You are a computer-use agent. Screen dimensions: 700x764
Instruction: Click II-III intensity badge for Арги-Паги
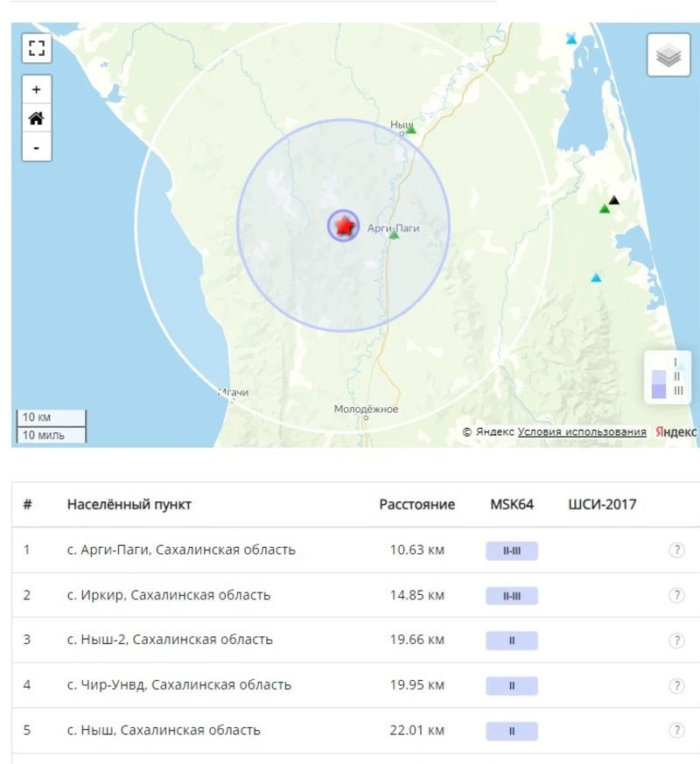pyautogui.click(x=512, y=550)
